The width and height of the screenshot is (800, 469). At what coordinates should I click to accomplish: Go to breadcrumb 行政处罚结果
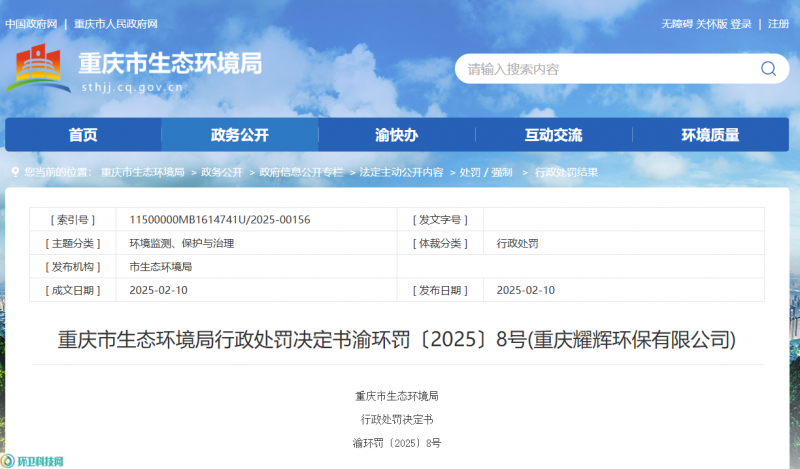[x=566, y=172]
